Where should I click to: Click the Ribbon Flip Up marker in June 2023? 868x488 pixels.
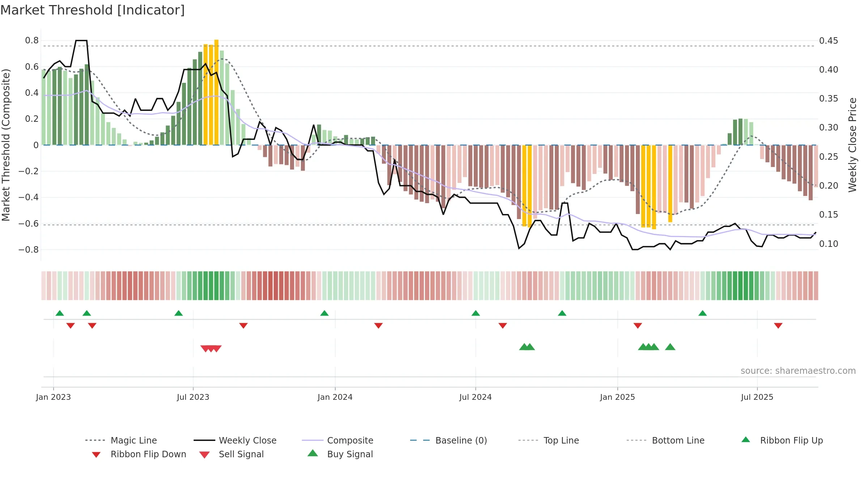click(179, 313)
